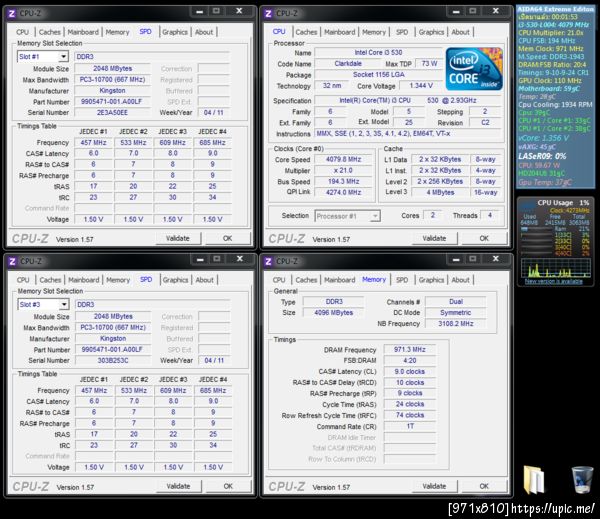Open Mainboard tab in the Slot #1 window
The height and width of the screenshot is (519, 600).
[x=83, y=32]
